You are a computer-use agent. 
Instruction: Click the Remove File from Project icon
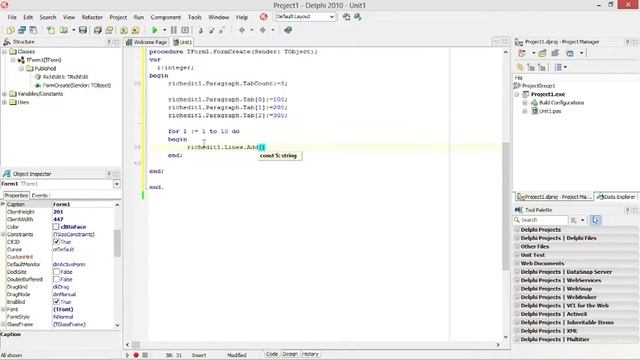(x=136, y=30)
